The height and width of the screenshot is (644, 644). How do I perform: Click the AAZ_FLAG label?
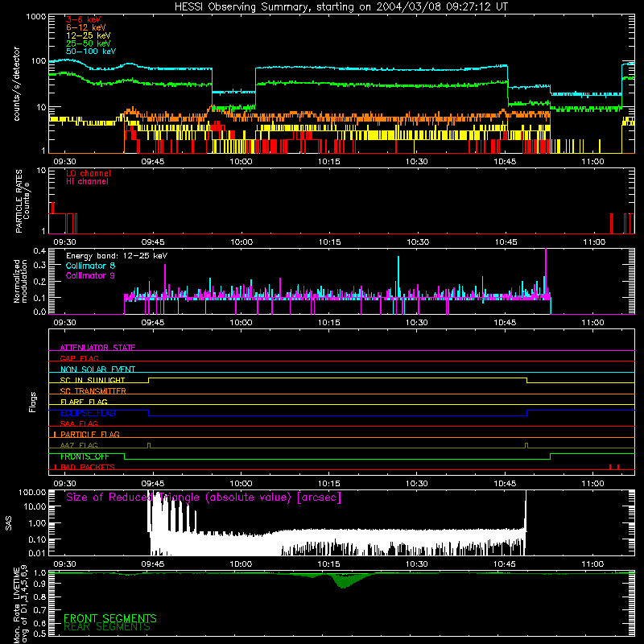79,445
